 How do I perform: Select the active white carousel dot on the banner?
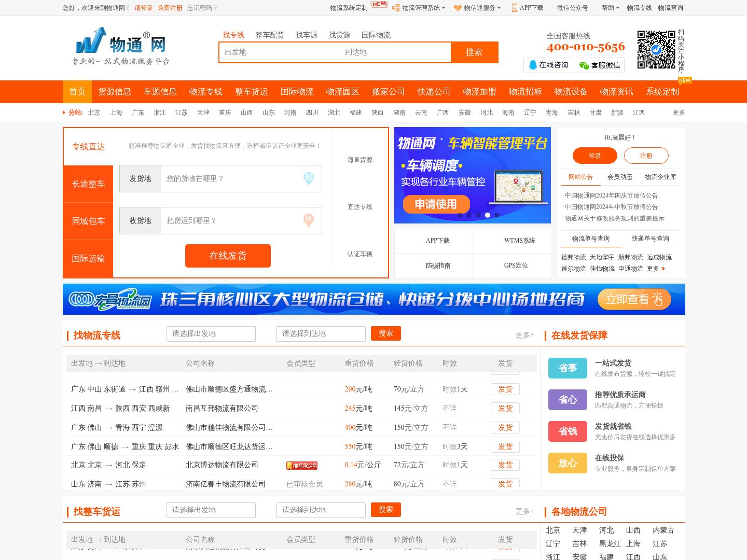click(488, 215)
